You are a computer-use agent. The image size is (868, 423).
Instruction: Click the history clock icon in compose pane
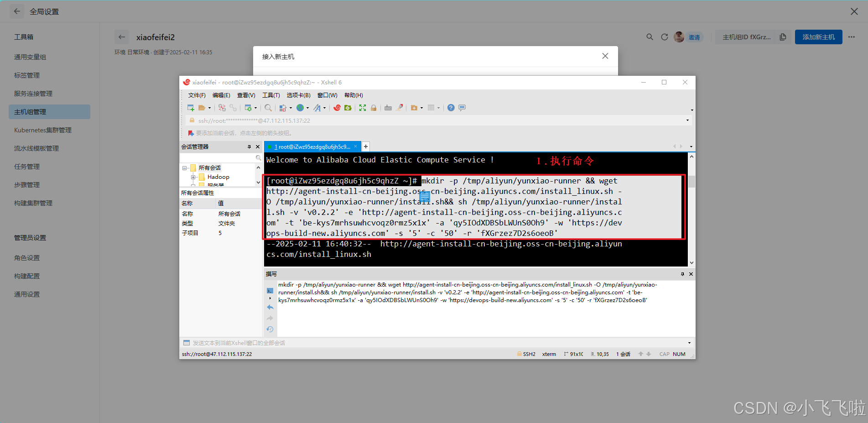click(x=270, y=329)
